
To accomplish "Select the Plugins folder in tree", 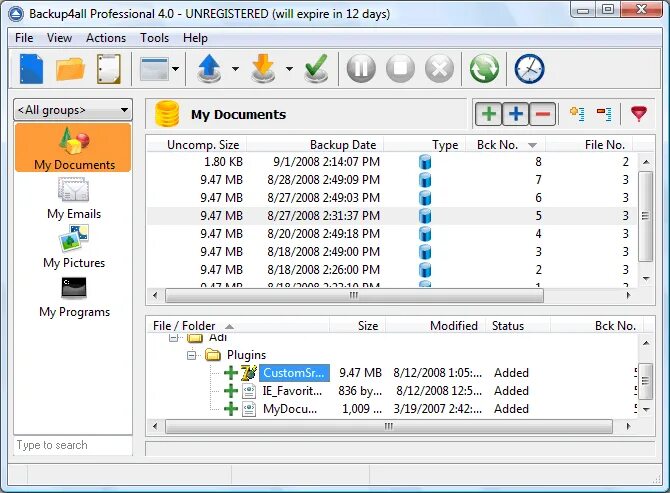I will [x=246, y=355].
